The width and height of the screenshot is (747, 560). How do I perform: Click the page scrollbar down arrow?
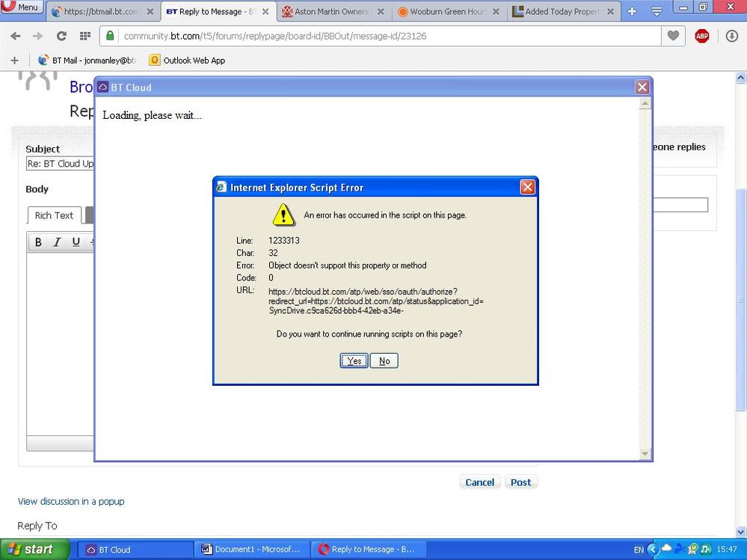(x=741, y=532)
